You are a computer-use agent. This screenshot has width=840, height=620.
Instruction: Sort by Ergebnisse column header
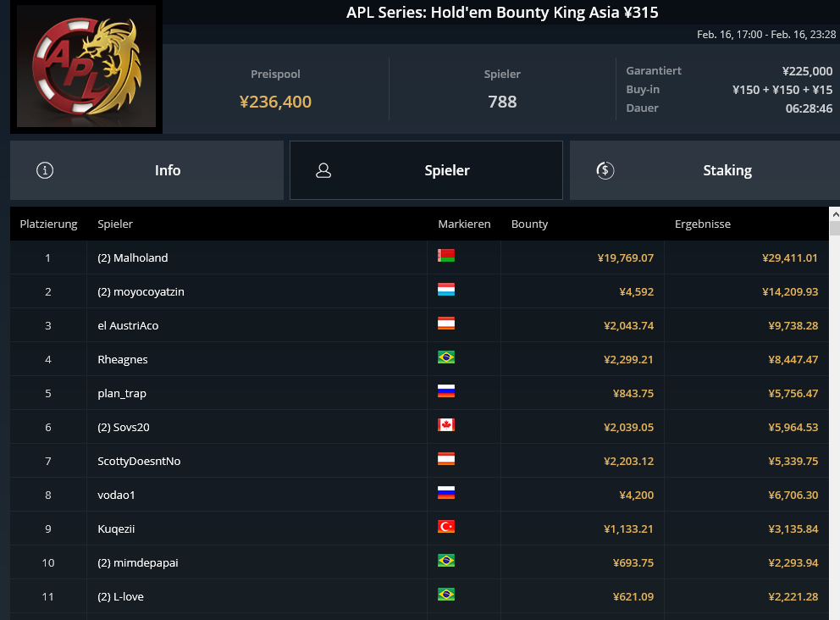[x=702, y=224]
